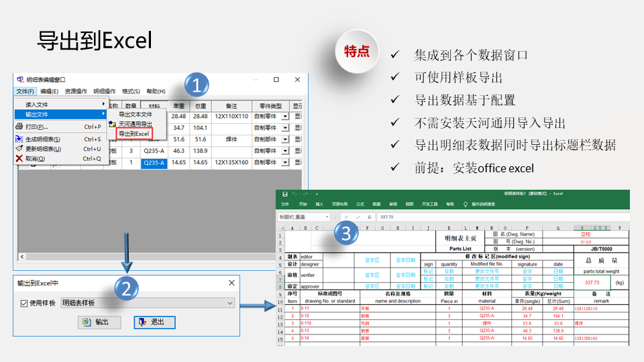Screen dimensions: 644x362
Task: Click the Excel save icon in title bar
Action: click(284, 194)
